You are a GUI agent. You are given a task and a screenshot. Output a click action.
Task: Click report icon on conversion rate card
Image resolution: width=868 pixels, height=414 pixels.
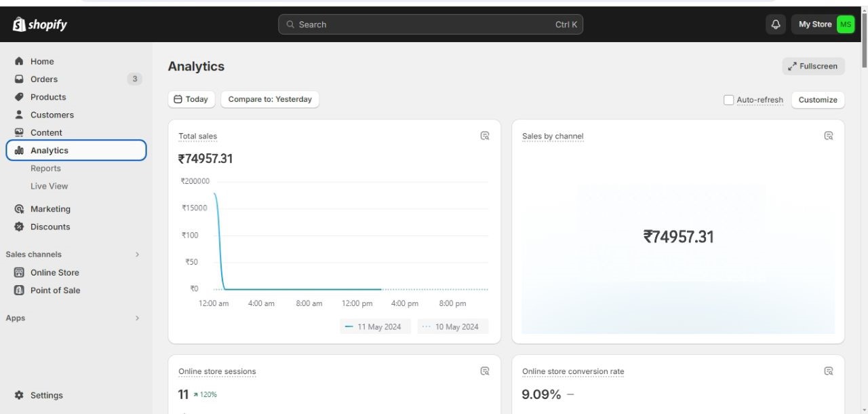(x=828, y=371)
